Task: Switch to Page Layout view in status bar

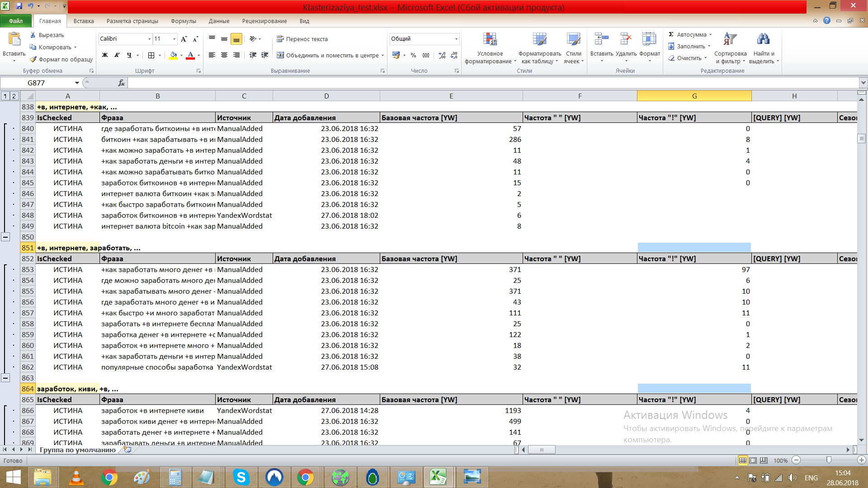Action: coord(753,460)
